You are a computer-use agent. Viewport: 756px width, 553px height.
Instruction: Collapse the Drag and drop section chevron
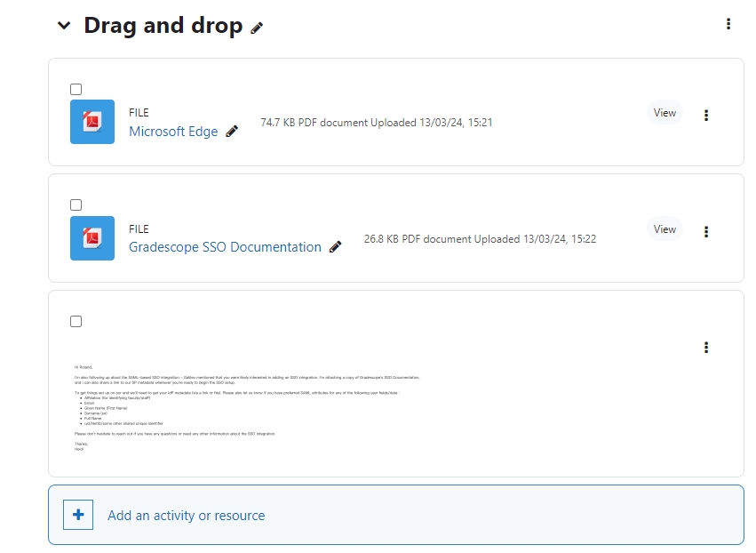(62, 26)
